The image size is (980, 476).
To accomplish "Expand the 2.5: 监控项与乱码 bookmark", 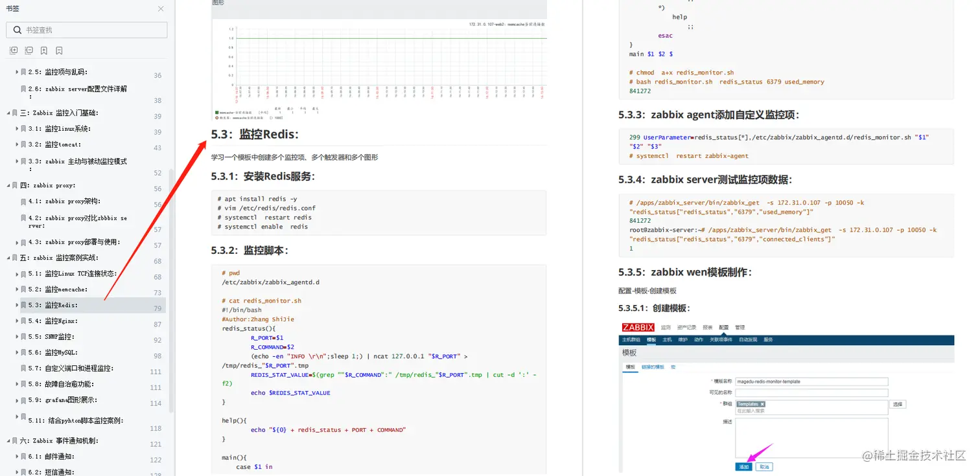I will (17, 72).
